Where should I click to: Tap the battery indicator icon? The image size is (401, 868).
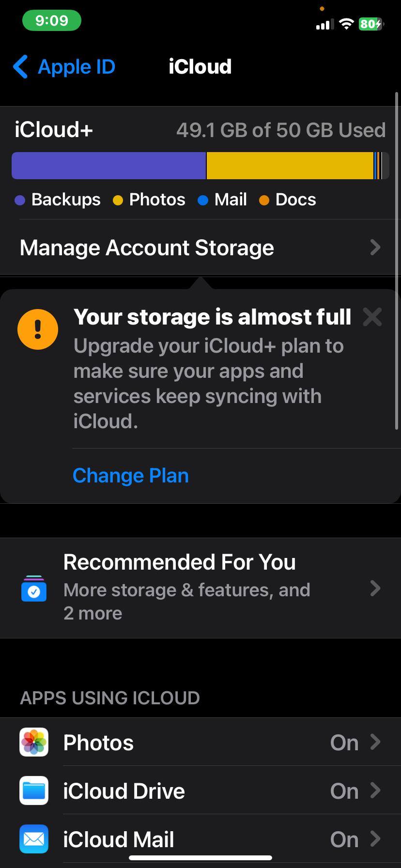[x=371, y=24]
